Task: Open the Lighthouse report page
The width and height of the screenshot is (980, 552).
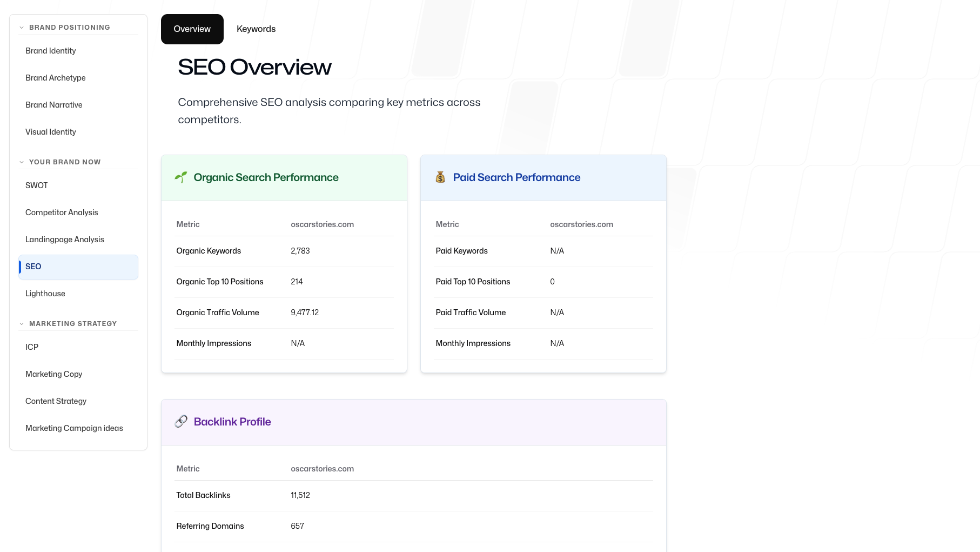Action: pos(45,294)
